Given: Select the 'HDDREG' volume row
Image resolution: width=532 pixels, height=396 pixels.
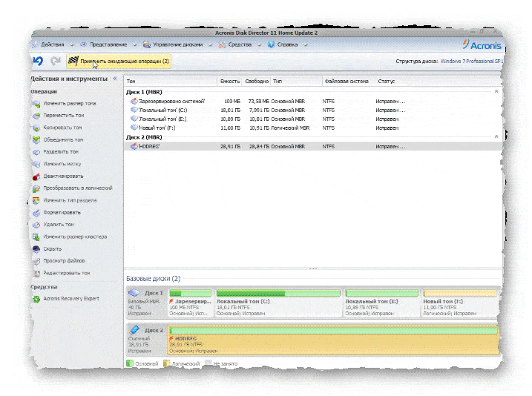Looking at the screenshot, I should [x=313, y=147].
